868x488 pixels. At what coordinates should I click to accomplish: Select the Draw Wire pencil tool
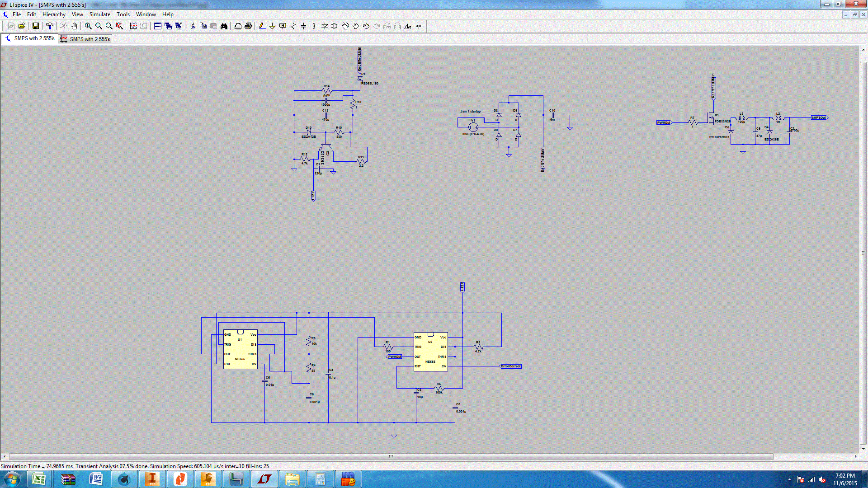[262, 26]
